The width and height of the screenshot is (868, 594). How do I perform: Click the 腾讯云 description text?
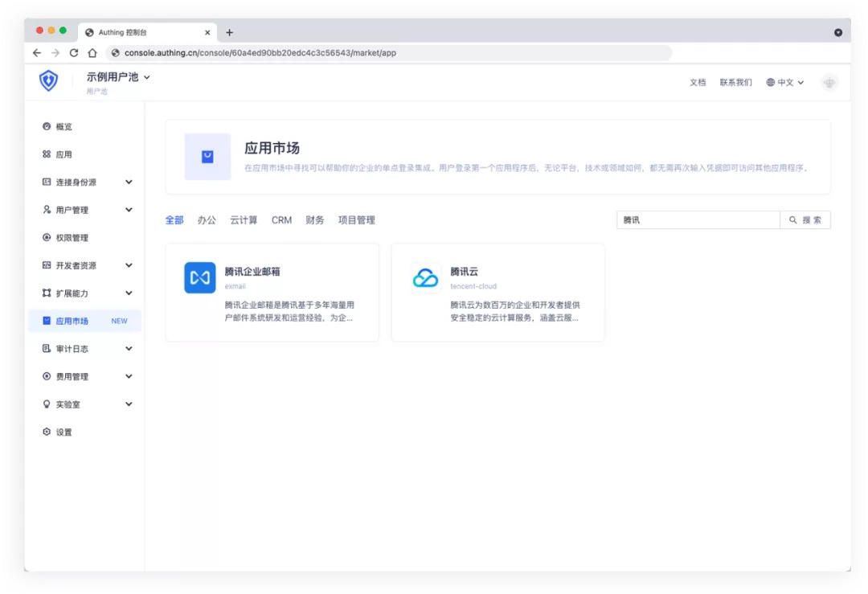(515, 311)
